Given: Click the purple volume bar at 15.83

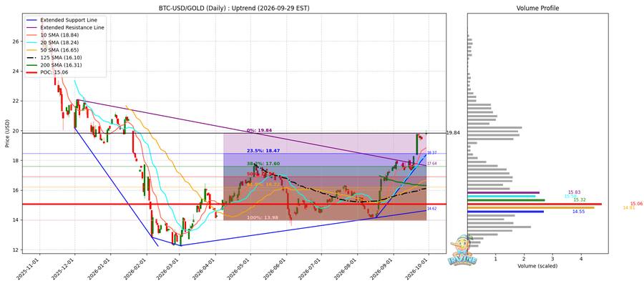Looking at the screenshot, I should pos(504,192).
